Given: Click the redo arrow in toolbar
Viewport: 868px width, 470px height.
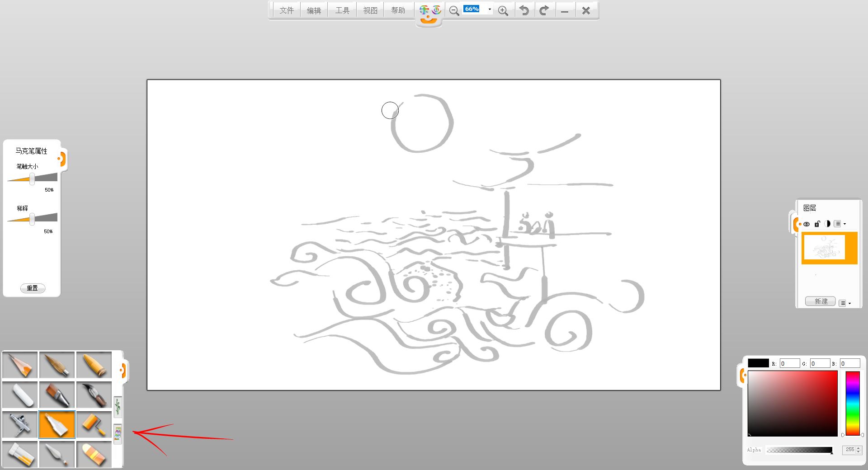Looking at the screenshot, I should [x=544, y=10].
